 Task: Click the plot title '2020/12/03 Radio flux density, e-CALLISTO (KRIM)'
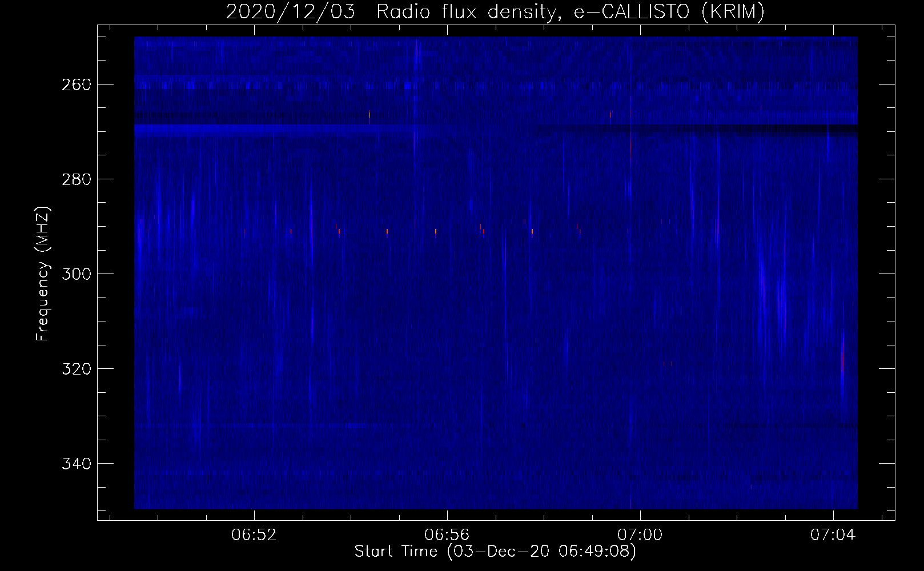(x=495, y=11)
